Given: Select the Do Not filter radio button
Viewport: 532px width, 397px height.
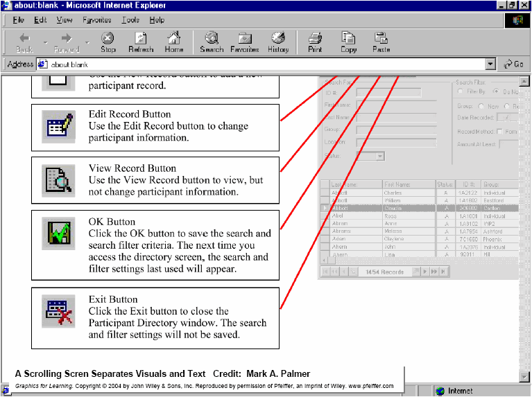Looking at the screenshot, I should [497, 91].
